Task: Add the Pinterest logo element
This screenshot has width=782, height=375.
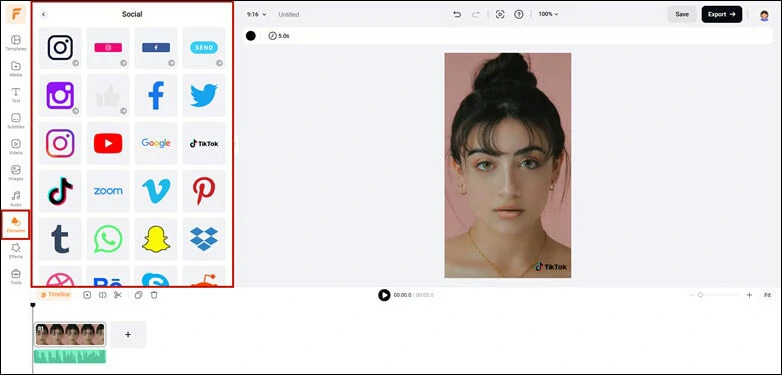Action: pos(203,191)
